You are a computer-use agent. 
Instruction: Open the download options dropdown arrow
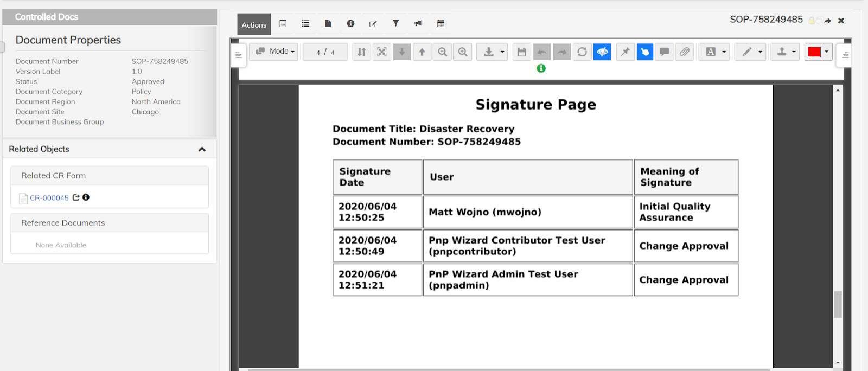(502, 52)
